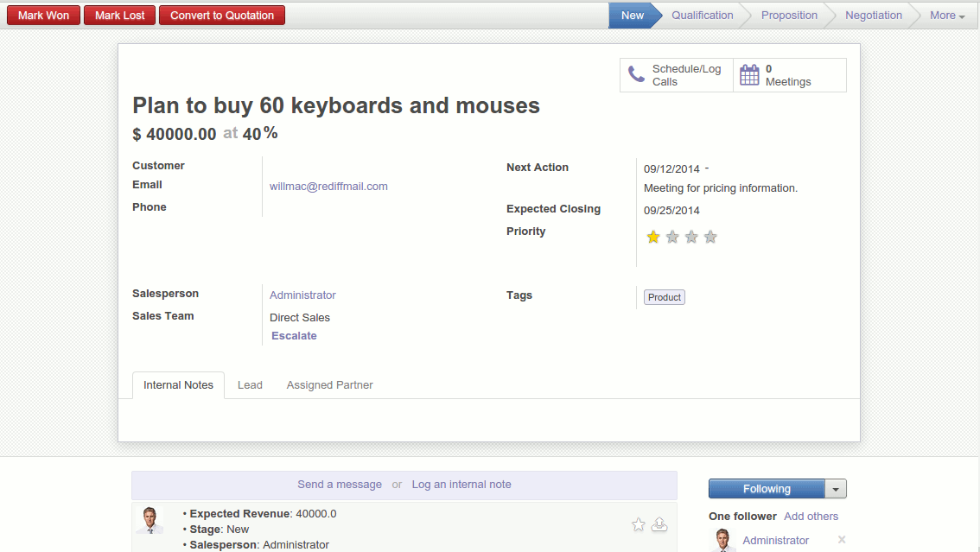Open the Assigned Partner tab
This screenshot has width=980, height=552.
(x=329, y=385)
